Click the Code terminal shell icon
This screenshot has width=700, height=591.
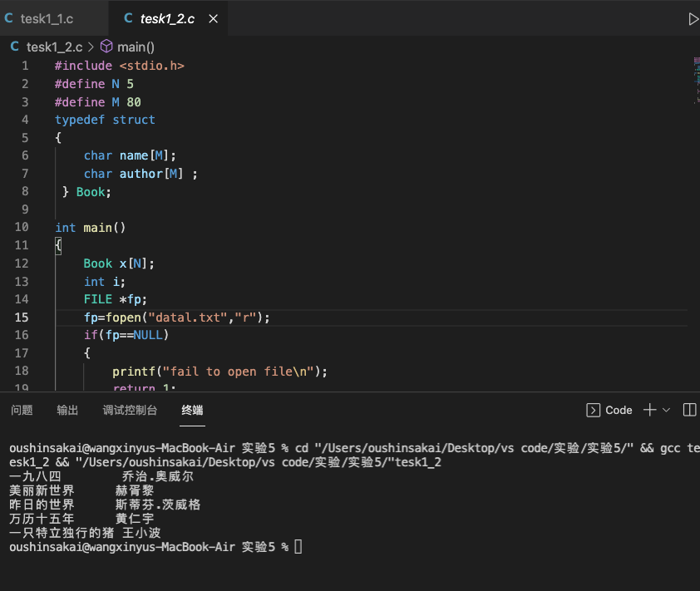(x=594, y=410)
